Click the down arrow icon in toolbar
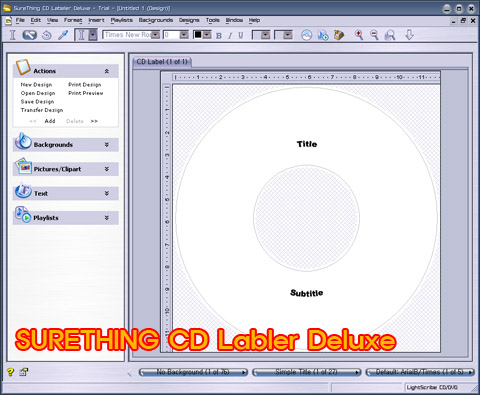Viewport: 480px width, 395px height. (x=409, y=35)
